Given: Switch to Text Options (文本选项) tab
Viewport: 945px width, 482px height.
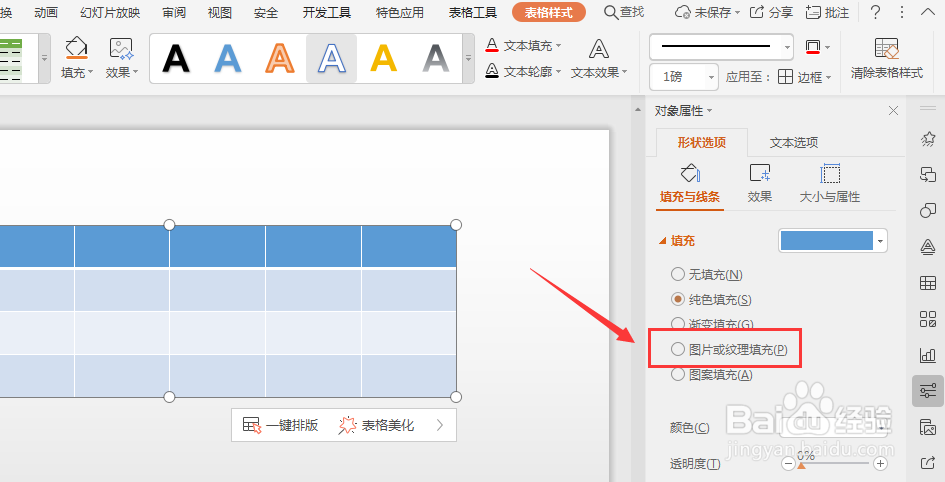Looking at the screenshot, I should 794,142.
